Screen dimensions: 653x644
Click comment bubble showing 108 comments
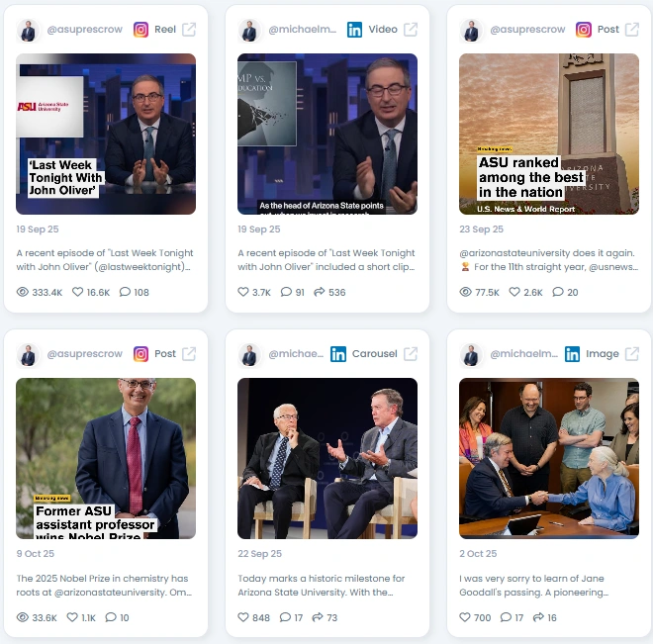[x=125, y=292]
